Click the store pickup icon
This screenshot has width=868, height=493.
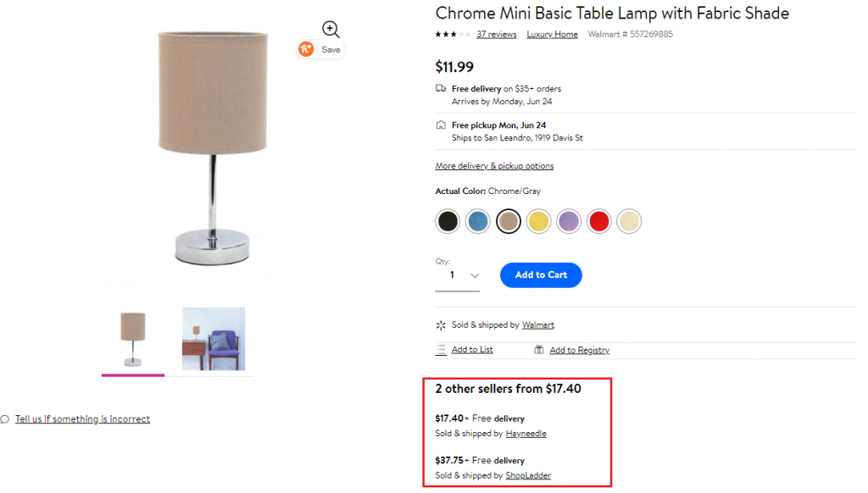click(441, 125)
